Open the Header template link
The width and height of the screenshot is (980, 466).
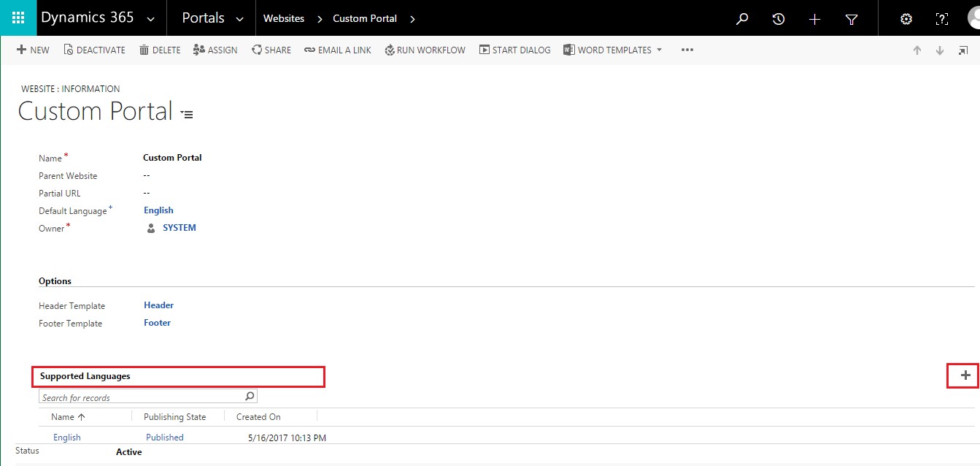(158, 305)
